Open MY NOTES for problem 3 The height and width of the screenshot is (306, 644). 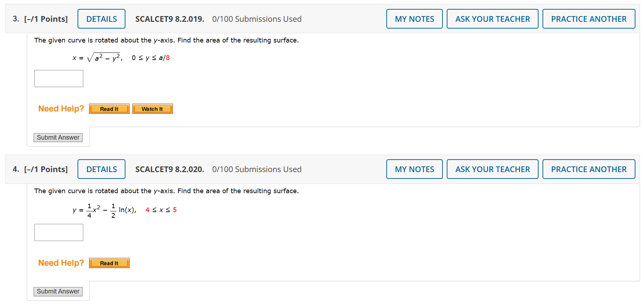coord(414,19)
